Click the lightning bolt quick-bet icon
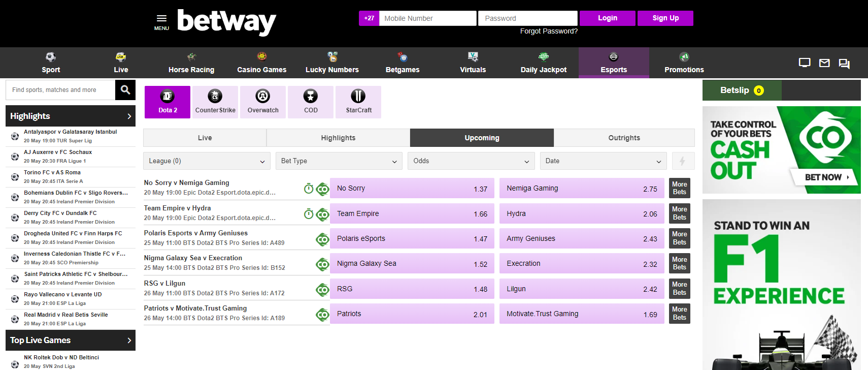 (x=683, y=161)
